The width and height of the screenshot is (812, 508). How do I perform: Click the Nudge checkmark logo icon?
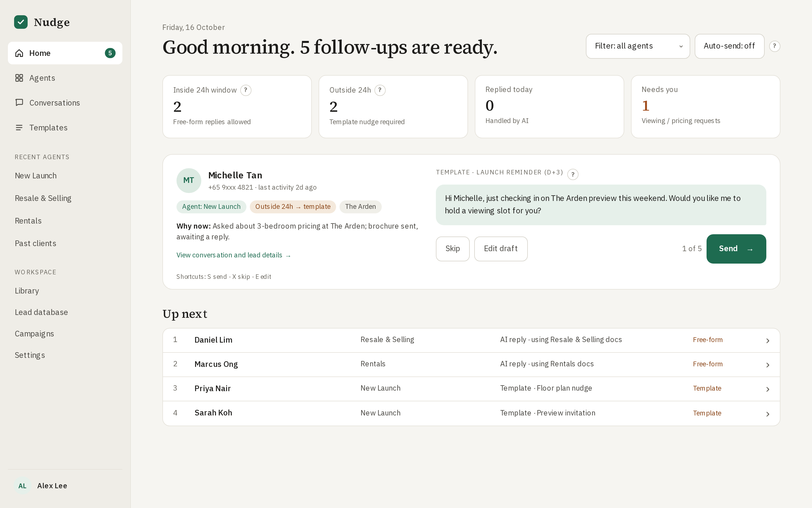(21, 22)
